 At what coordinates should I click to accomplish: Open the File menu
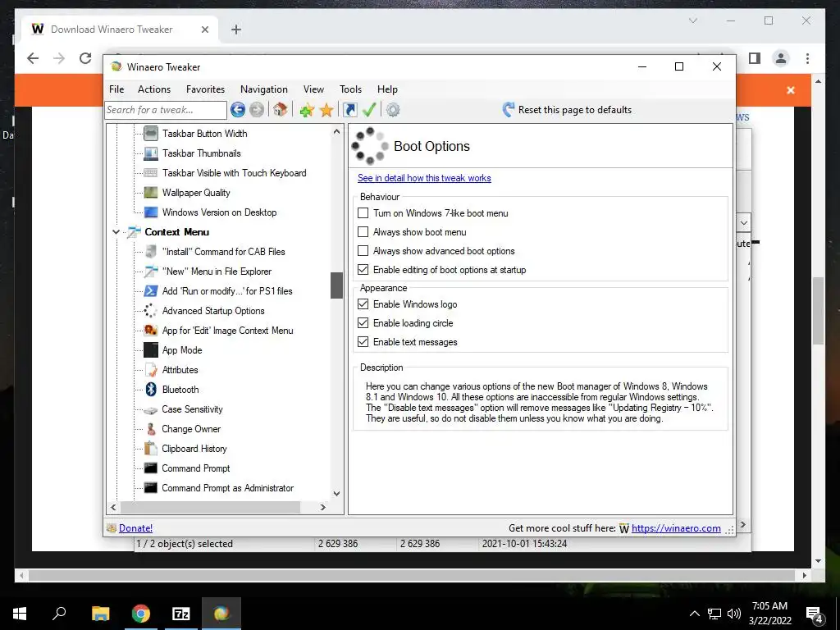coord(116,89)
